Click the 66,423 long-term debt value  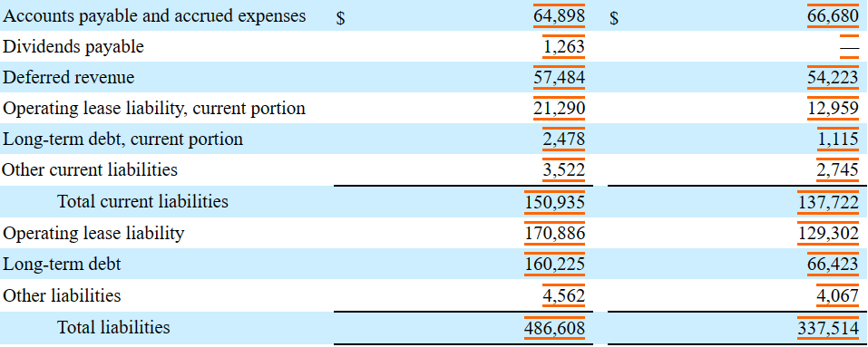click(833, 265)
